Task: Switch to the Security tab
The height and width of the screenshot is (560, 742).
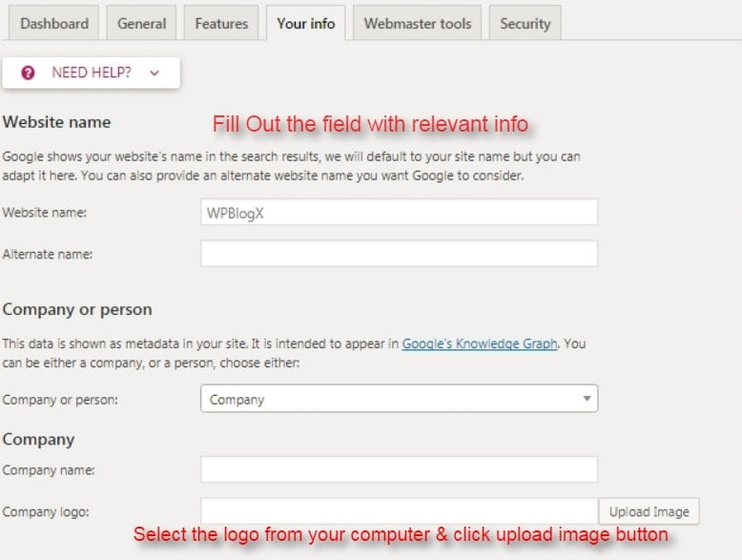Action: click(x=526, y=23)
